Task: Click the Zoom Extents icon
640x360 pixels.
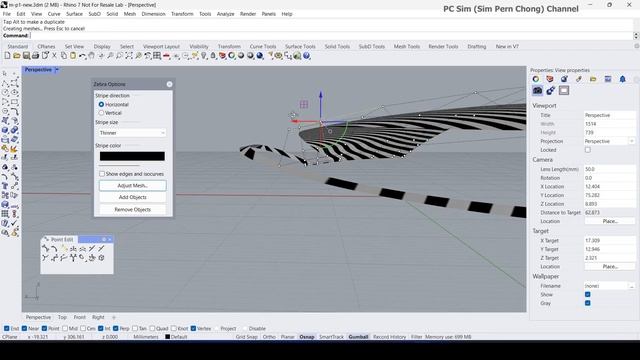Action: (129, 56)
